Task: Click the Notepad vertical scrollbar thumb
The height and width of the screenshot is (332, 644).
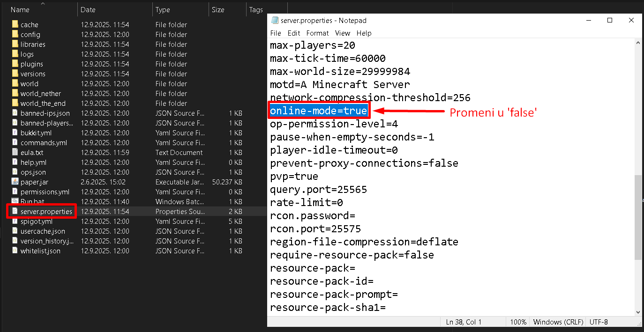Action: 638,218
